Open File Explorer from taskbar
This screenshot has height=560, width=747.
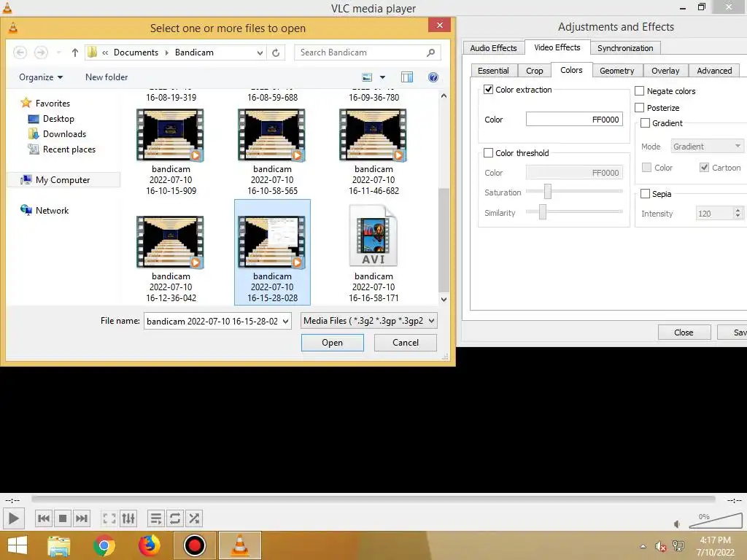click(59, 545)
